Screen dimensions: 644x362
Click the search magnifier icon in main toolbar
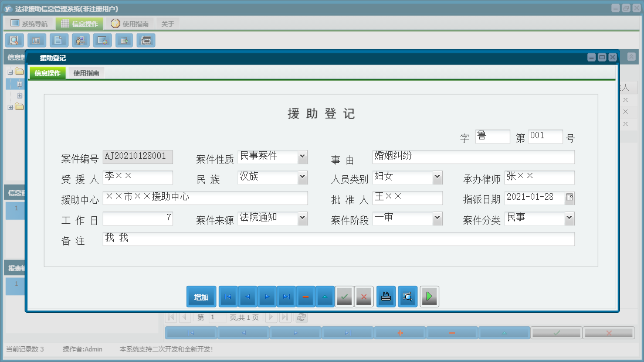pyautogui.click(x=15, y=40)
